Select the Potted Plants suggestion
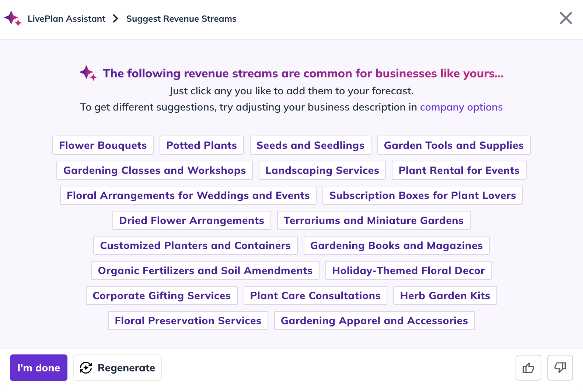Viewport: 583px width, 392px height. tap(202, 145)
